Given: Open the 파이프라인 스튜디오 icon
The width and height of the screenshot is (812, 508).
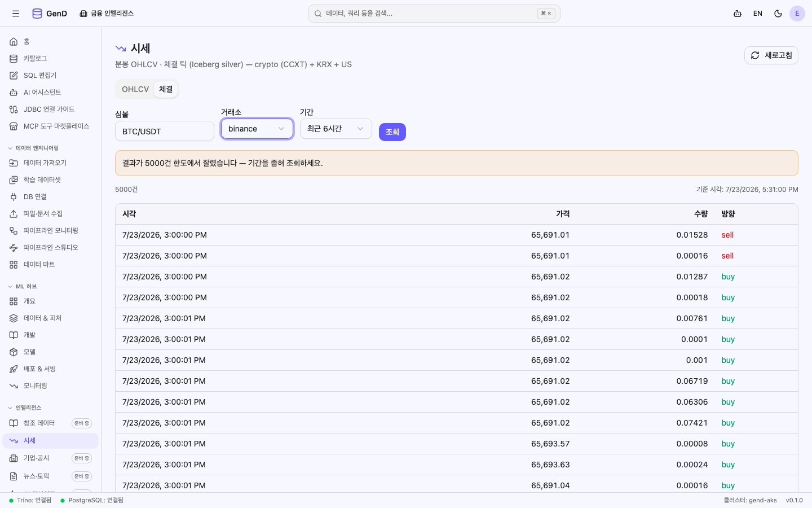Looking at the screenshot, I should tap(14, 248).
